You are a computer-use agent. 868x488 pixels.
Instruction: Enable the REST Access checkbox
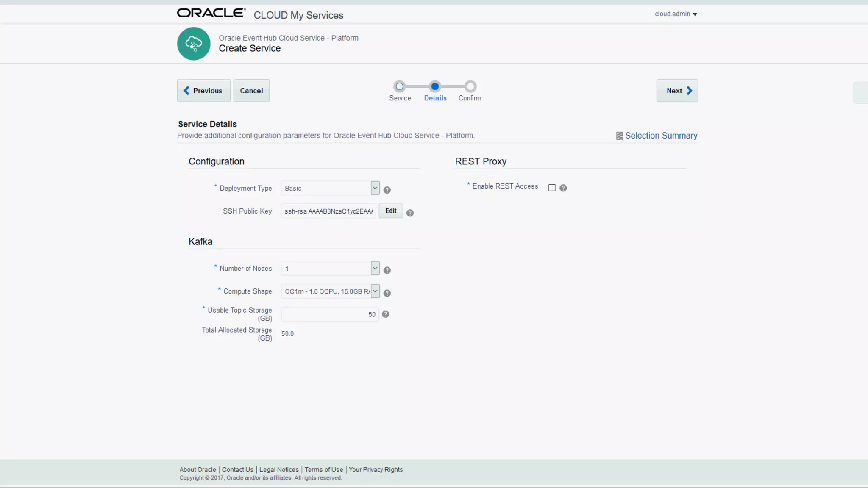click(x=552, y=188)
